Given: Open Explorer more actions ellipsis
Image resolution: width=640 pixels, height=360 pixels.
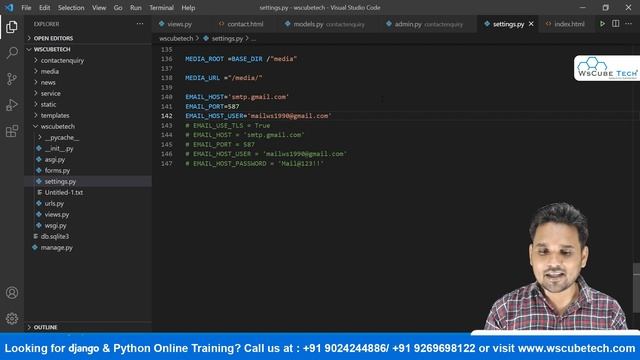Looking at the screenshot, I should click(x=140, y=24).
